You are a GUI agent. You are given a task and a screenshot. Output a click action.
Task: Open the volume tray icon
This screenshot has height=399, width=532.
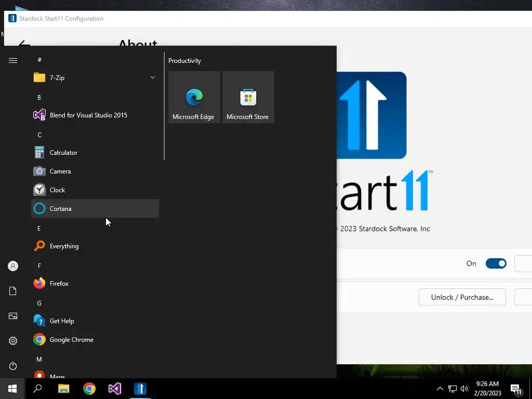464,389
